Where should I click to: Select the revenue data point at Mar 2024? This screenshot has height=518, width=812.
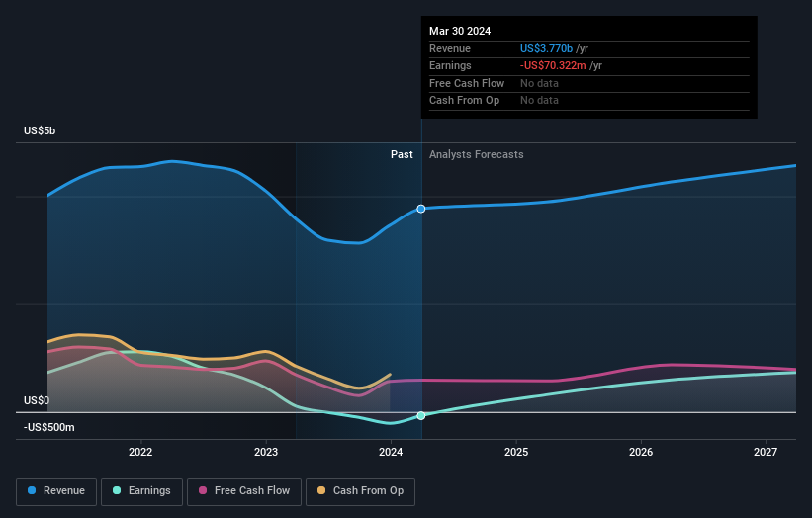pyautogui.click(x=421, y=209)
